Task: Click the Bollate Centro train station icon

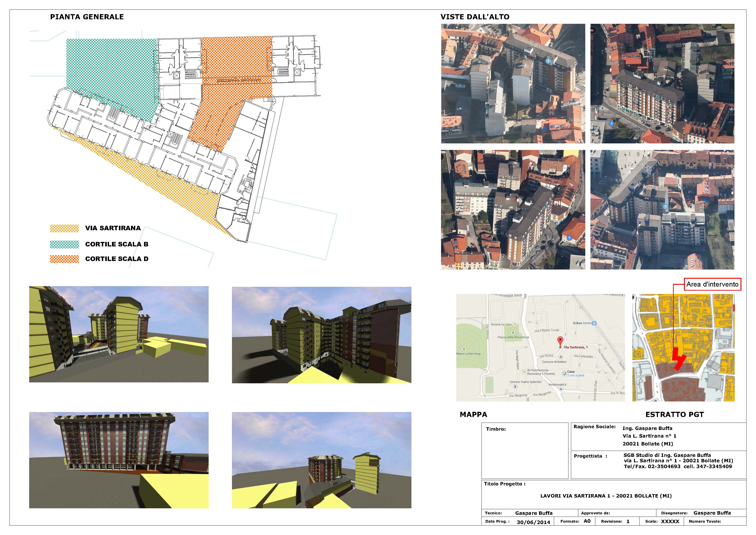Action: click(594, 323)
